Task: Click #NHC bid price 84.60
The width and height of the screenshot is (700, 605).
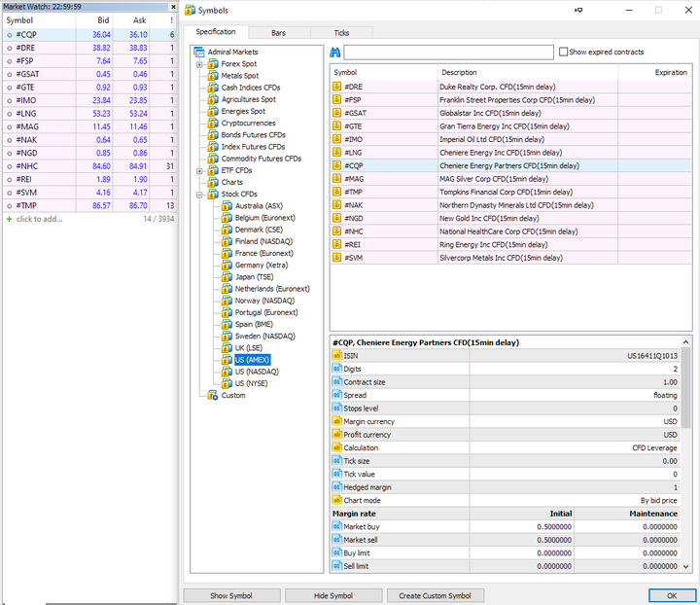Action: (x=101, y=166)
